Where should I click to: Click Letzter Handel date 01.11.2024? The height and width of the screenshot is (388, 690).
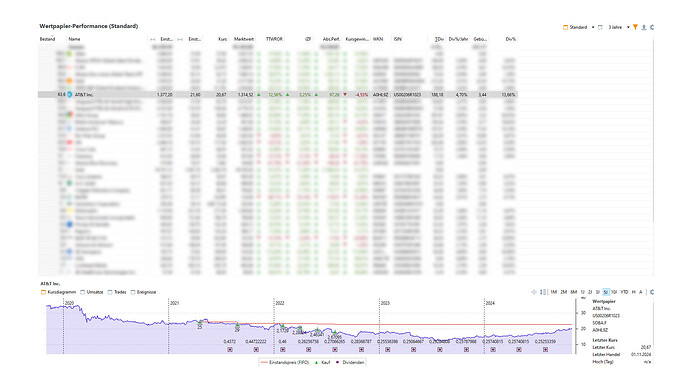(x=641, y=355)
